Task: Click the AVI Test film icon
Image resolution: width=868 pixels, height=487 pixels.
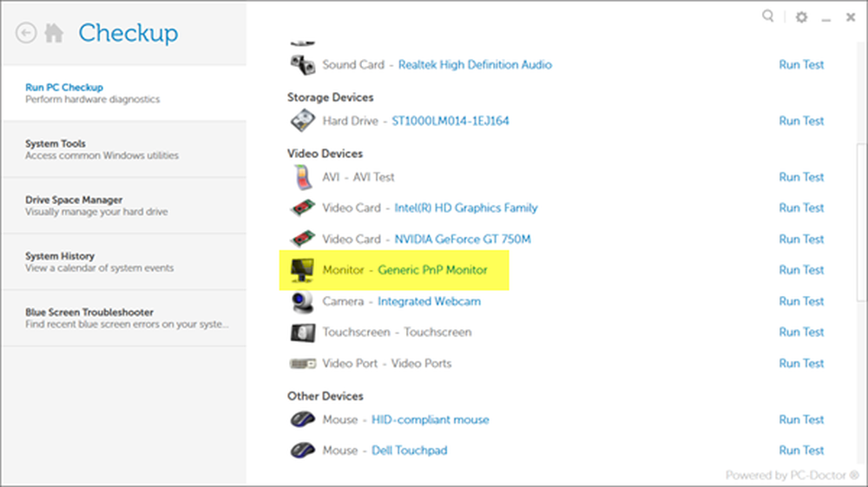Action: pos(301,177)
